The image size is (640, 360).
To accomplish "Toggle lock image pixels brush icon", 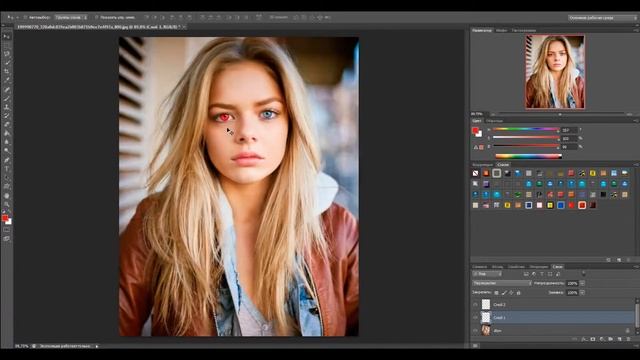I will (x=504, y=293).
